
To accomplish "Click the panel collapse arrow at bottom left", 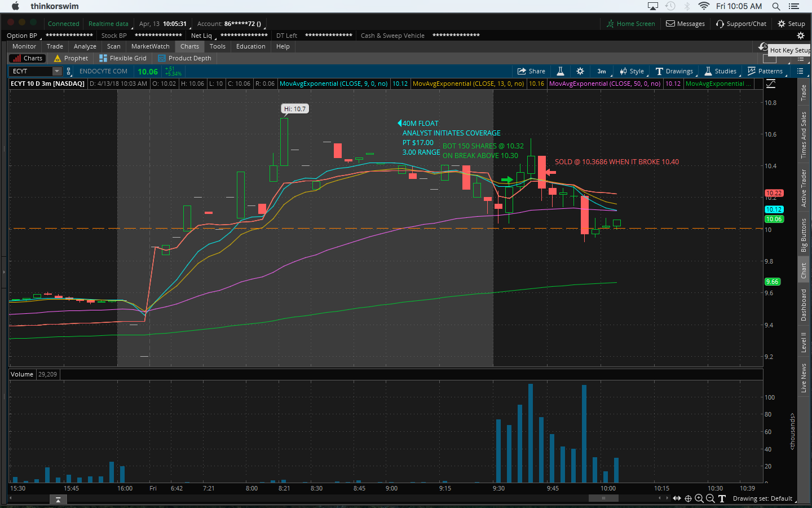I will 58,500.
